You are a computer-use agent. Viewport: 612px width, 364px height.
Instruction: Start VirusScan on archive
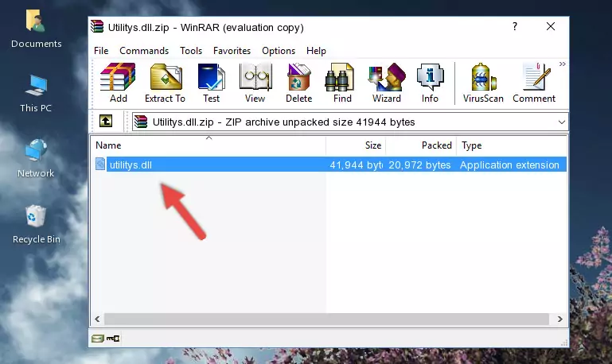[483, 83]
